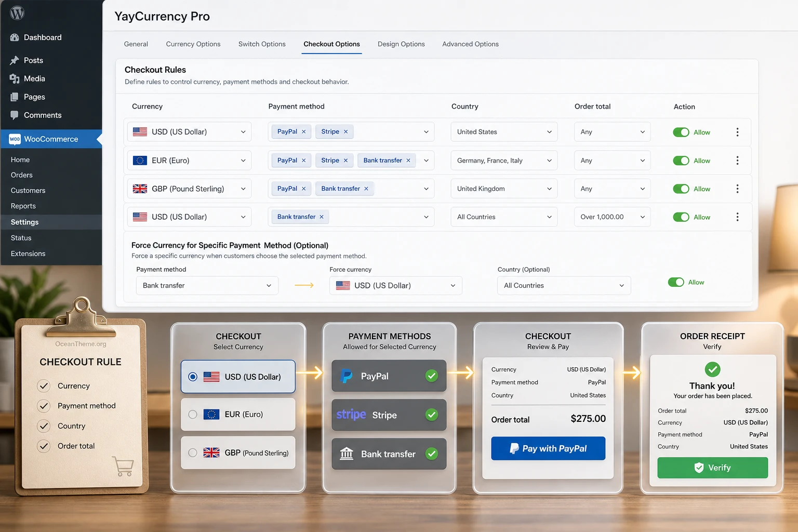Image resolution: width=798 pixels, height=532 pixels.
Task: Select GBP (Pound Sterling) radio option
Action: [193, 453]
